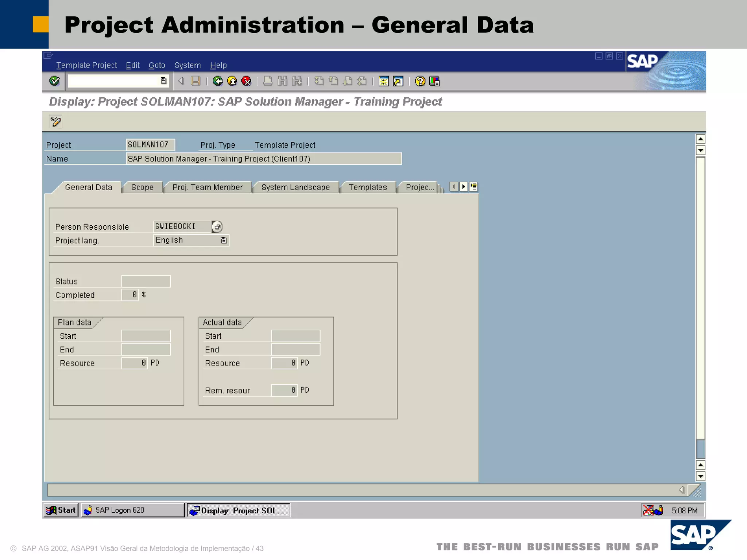Click the Plan data Start date field
Image resolution: width=747 pixels, height=560 pixels.
[x=146, y=336]
